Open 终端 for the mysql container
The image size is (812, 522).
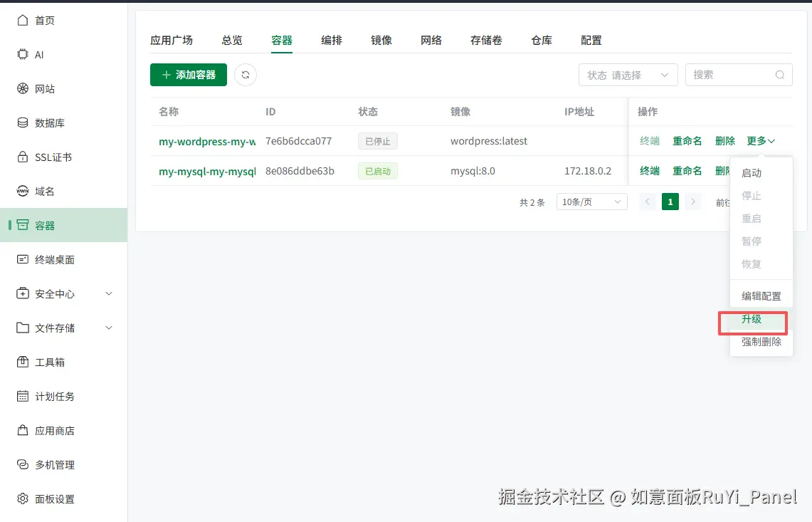pos(650,170)
